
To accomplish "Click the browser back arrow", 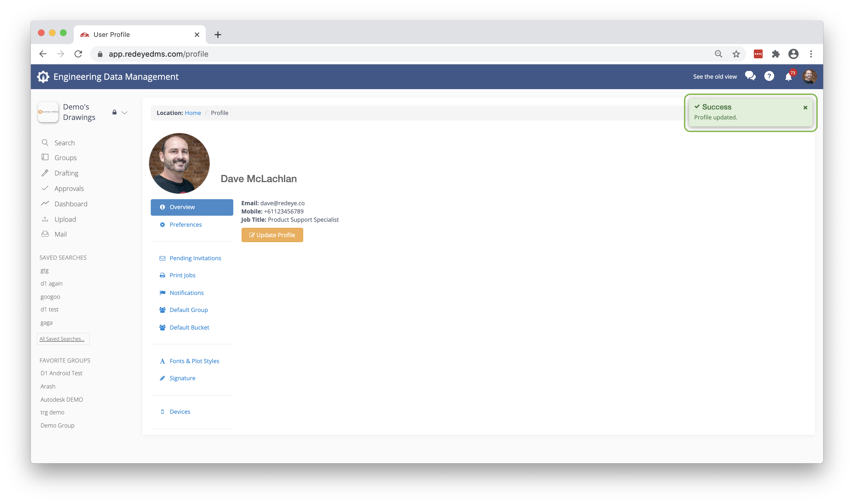I will [43, 54].
